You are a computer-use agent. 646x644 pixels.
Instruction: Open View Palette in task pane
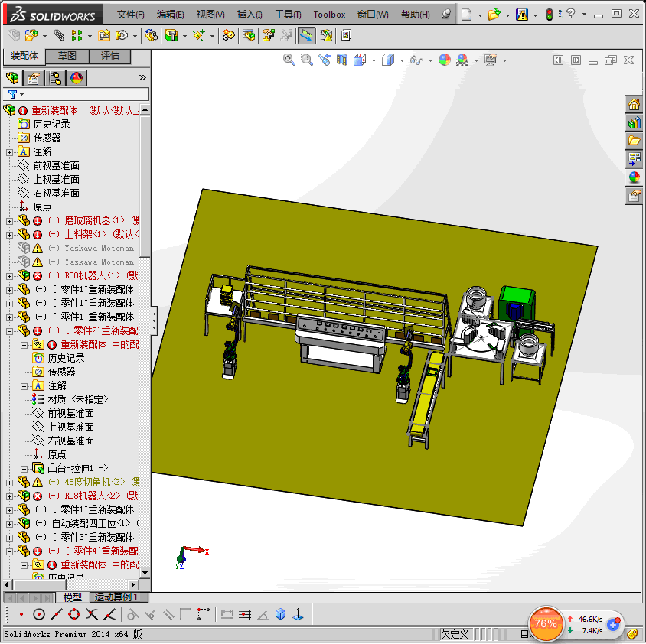pyautogui.click(x=634, y=159)
